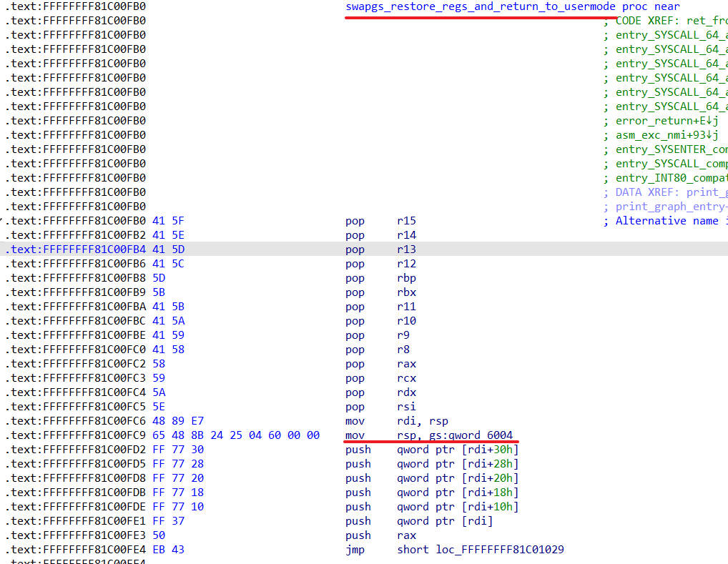Click the gs:qword_6004 operand
This screenshot has width=728, height=564.
pos(471,435)
